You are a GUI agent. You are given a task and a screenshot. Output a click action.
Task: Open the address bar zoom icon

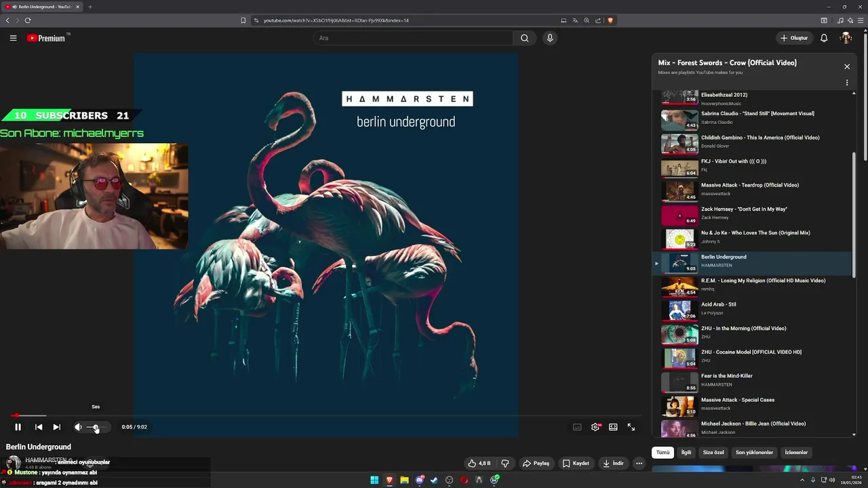point(587,20)
